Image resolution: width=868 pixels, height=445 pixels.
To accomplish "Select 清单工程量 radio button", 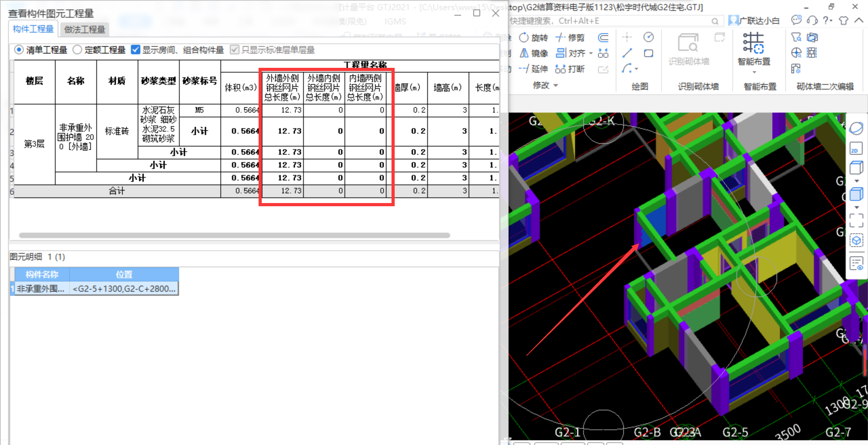I will tap(19, 50).
